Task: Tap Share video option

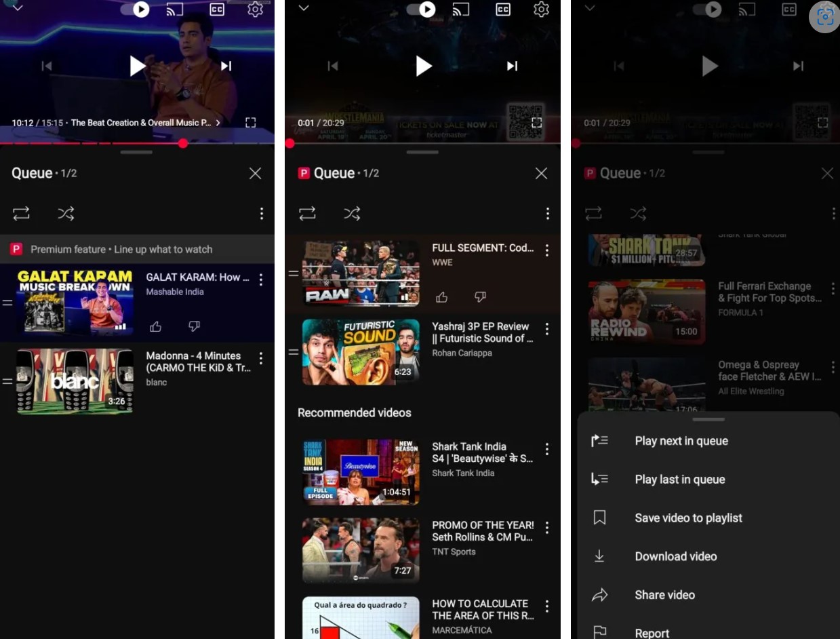Action: click(664, 595)
